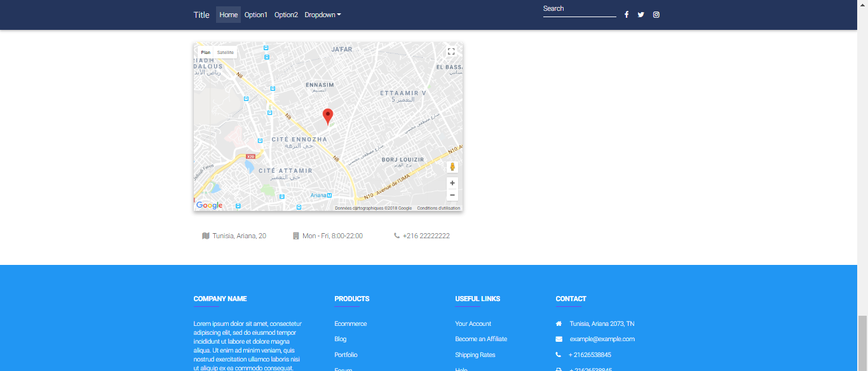The width and height of the screenshot is (868, 371).
Task: Select Option2 in the navbar
Action: click(x=286, y=15)
